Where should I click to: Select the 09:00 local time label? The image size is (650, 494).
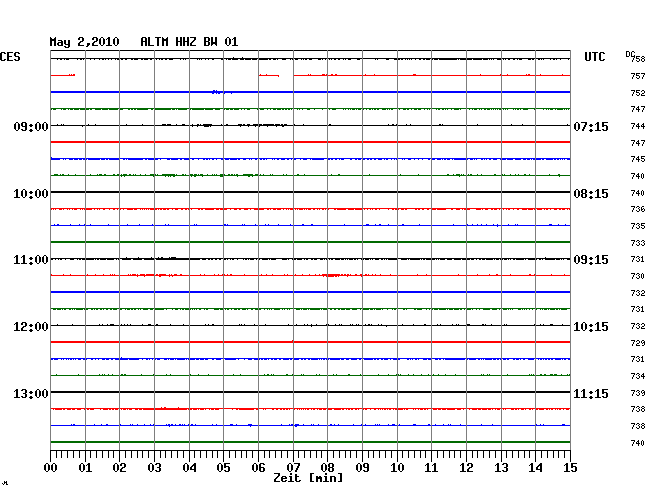coord(31,126)
